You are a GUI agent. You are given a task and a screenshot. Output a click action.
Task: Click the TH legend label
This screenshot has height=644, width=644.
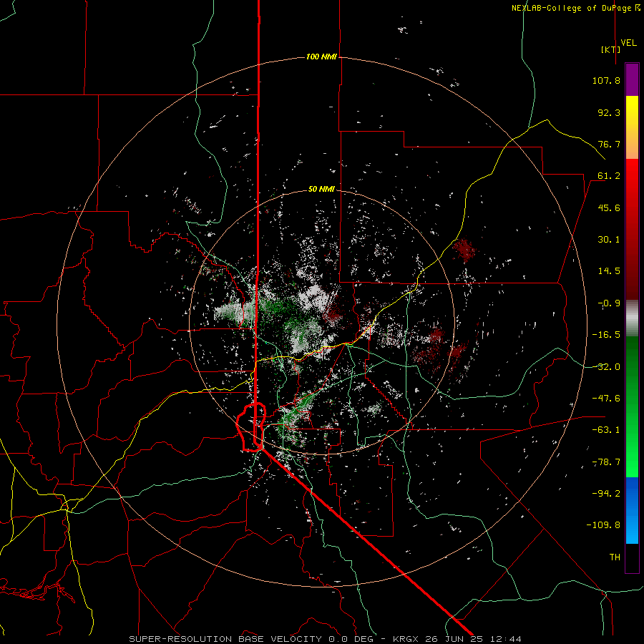pyautogui.click(x=615, y=557)
